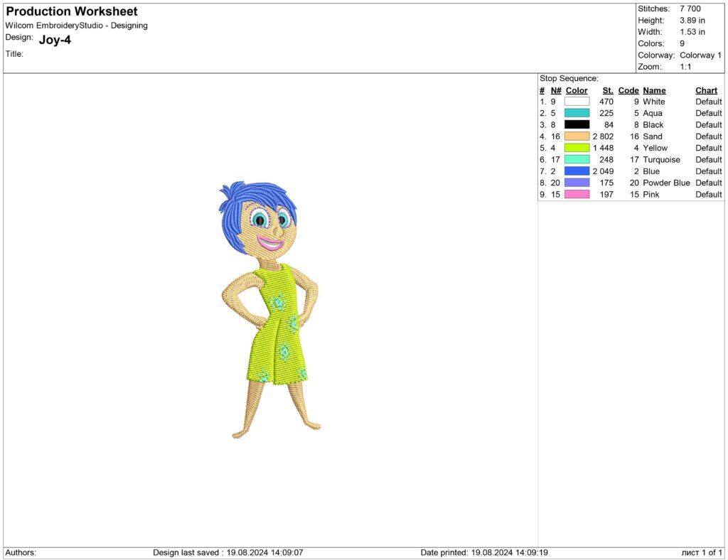Select the Powder Blue color swatch

[576, 183]
